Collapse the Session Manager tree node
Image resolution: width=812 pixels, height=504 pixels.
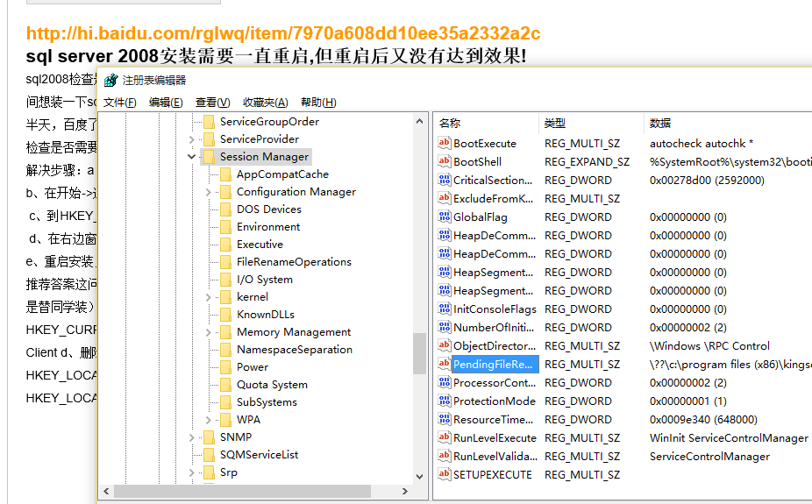[x=192, y=156]
